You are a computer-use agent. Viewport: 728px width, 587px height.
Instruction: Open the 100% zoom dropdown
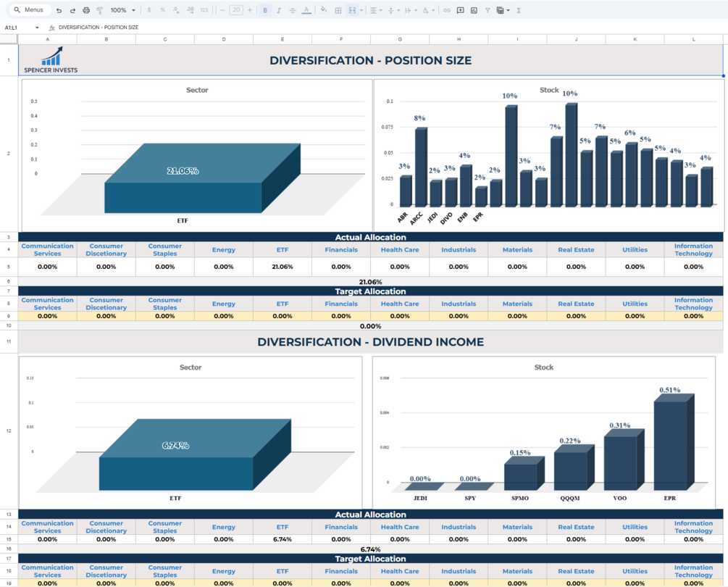123,10
